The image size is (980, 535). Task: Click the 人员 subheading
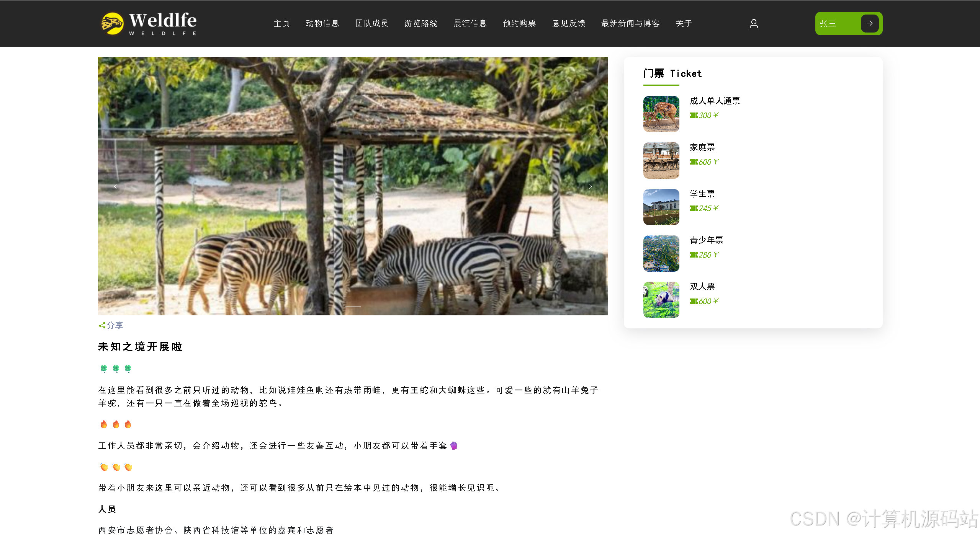107,509
